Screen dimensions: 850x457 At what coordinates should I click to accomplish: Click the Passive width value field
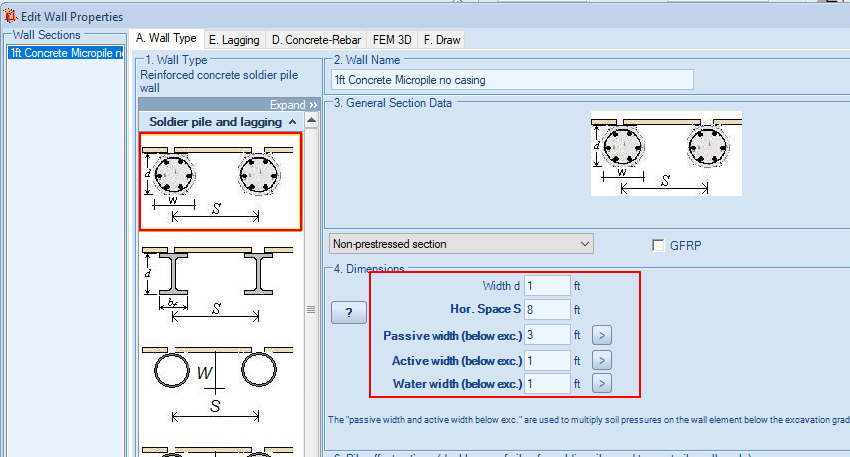click(547, 335)
